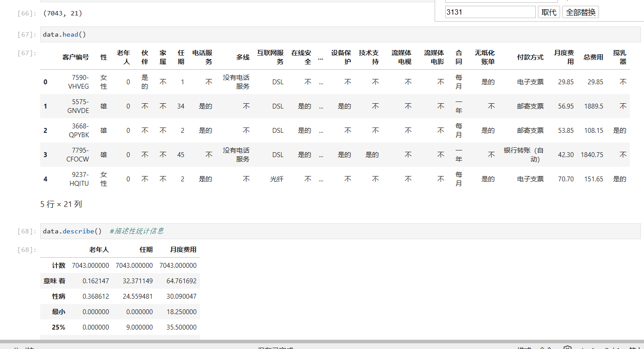Click the 151.65 total fee value
Image resolution: width=644 pixels, height=349 pixels.
[x=593, y=179]
